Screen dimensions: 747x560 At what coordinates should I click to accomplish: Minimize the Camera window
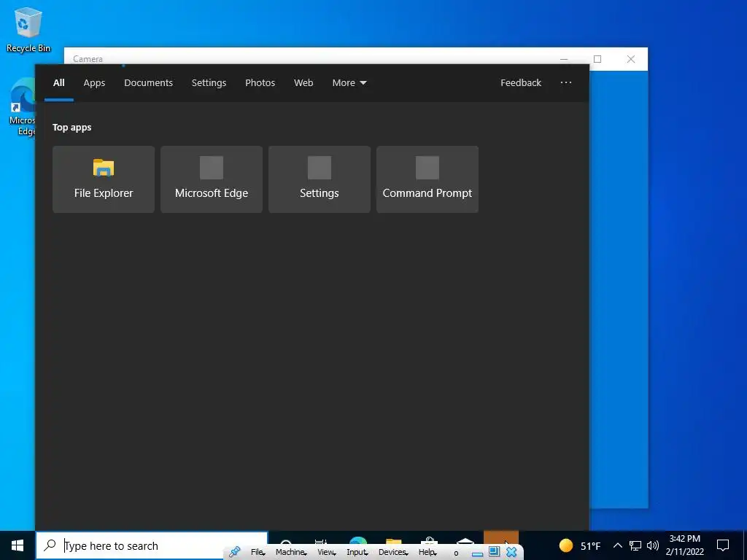pyautogui.click(x=564, y=59)
